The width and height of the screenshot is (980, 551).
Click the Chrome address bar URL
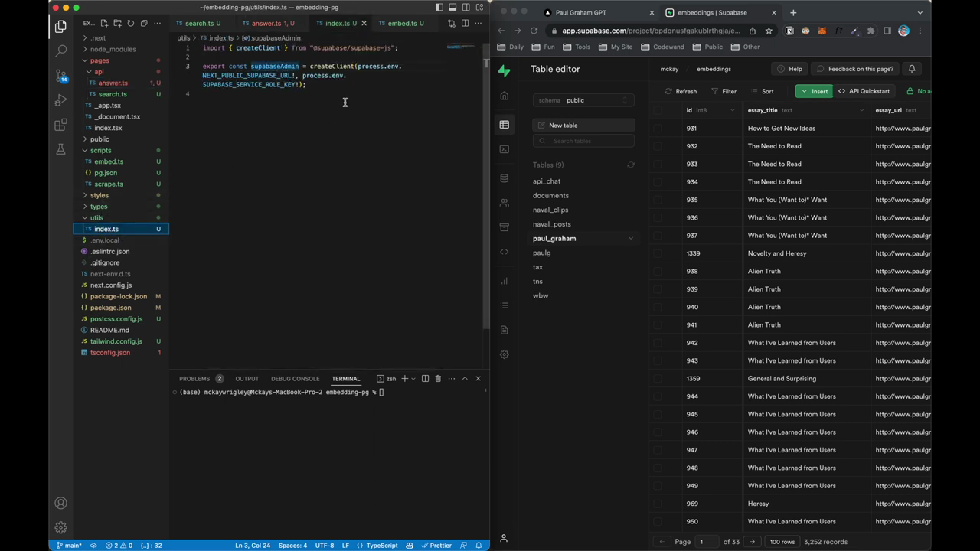(651, 31)
